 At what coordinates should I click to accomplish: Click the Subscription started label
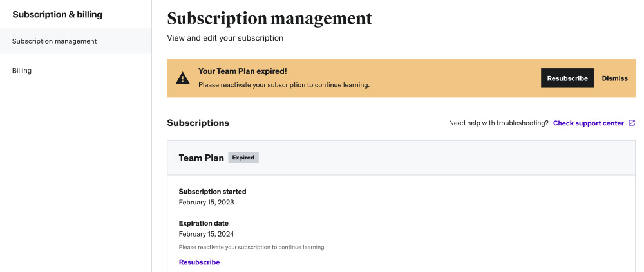(x=212, y=192)
